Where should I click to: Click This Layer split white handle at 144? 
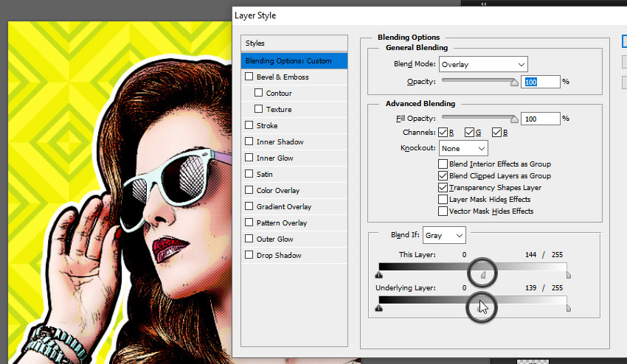pyautogui.click(x=483, y=275)
